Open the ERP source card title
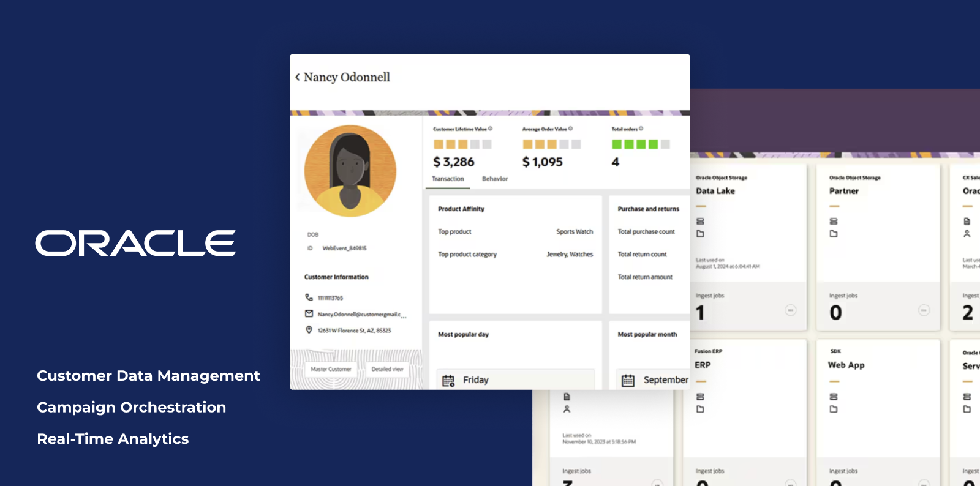Screen dimensions: 980x486 point(703,365)
